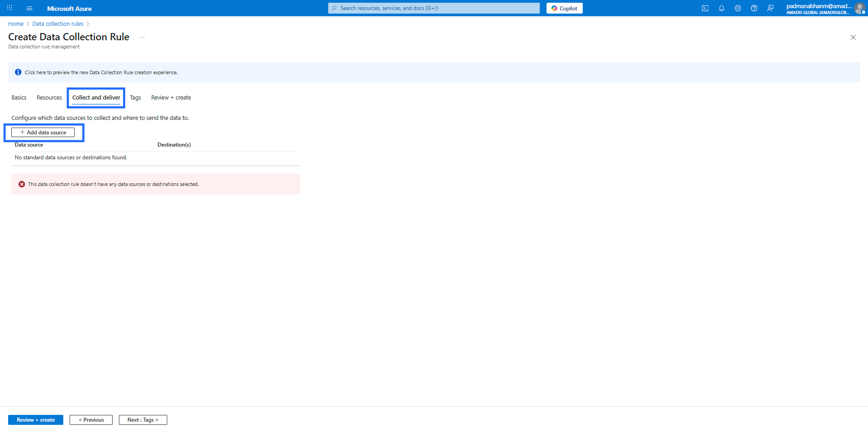
Task: Click the Data collection rules breadcrumb
Action: click(x=58, y=24)
